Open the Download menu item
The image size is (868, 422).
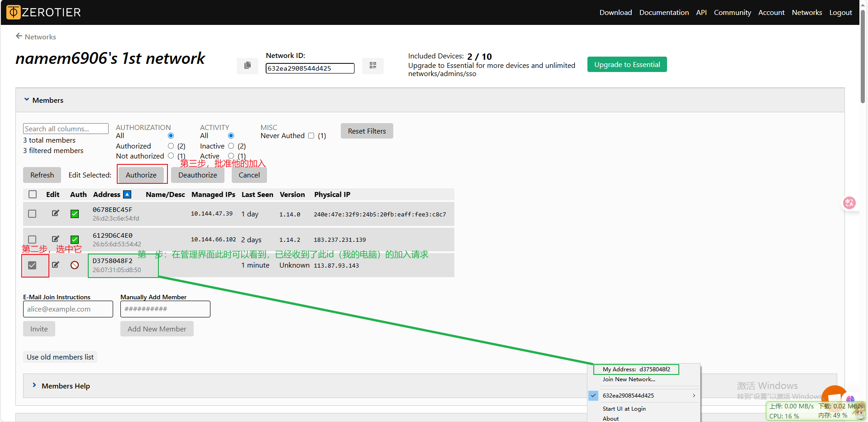pyautogui.click(x=615, y=13)
